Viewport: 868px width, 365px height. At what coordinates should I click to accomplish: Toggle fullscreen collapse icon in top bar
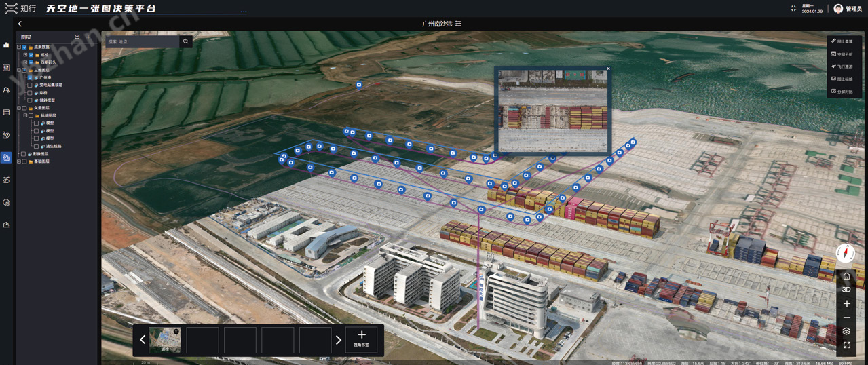coord(793,8)
